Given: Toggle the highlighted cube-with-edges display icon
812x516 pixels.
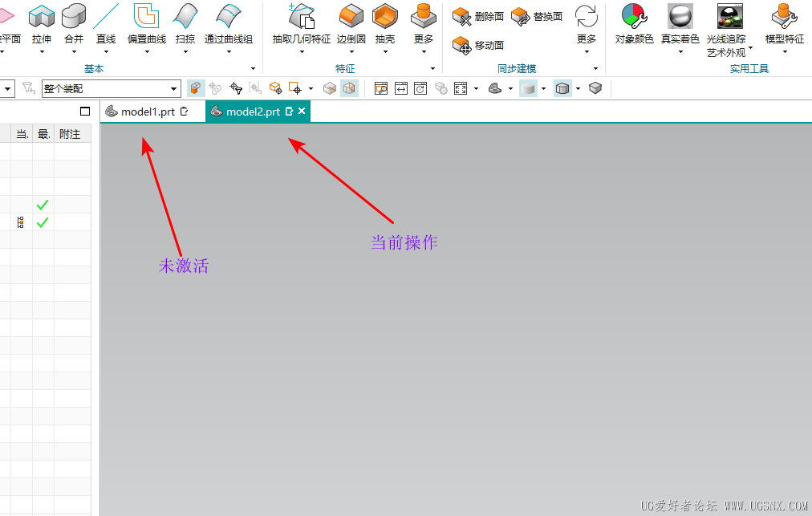Looking at the screenshot, I should coord(562,88).
